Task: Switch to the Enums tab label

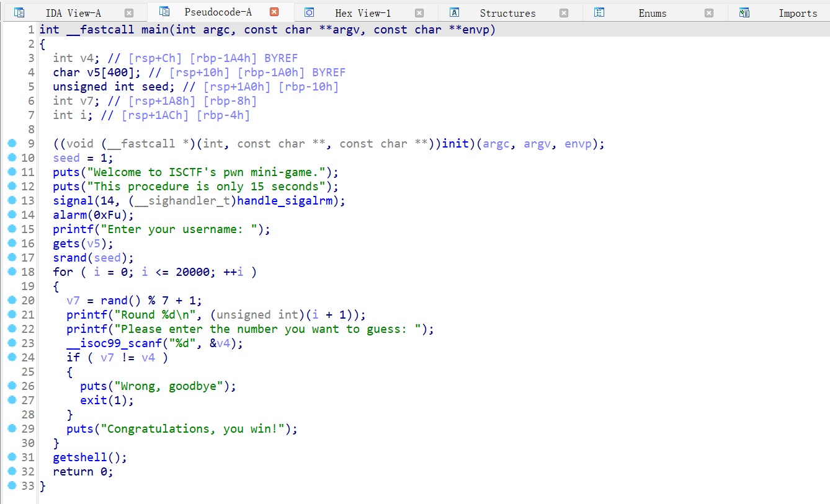Action: pos(653,13)
